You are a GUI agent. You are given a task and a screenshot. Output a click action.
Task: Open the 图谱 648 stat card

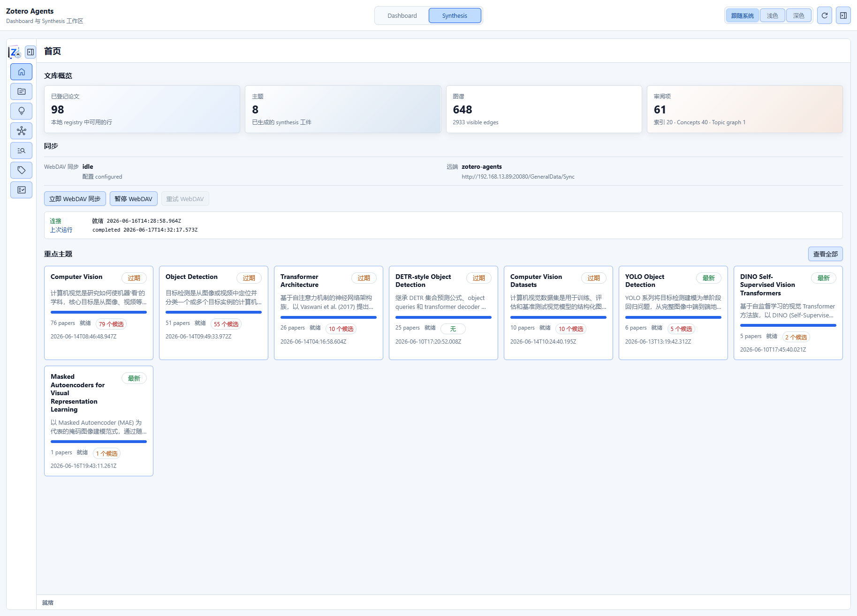point(544,109)
